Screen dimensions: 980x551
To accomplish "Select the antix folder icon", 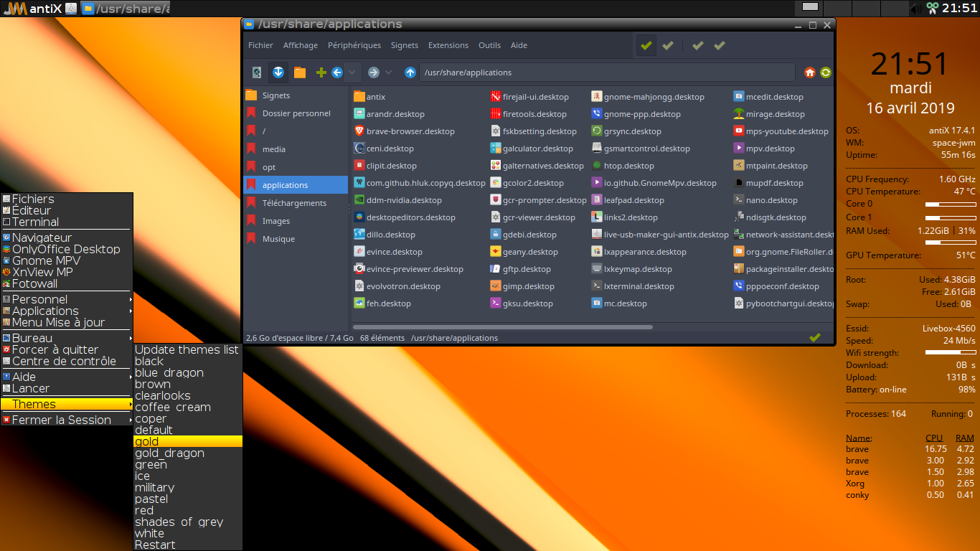I will click(359, 97).
